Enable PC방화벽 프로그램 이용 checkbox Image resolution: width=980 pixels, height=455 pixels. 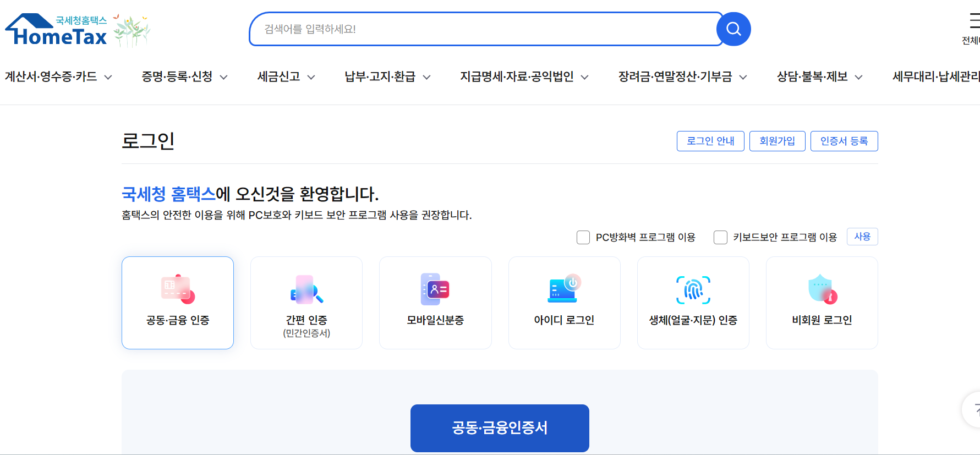click(583, 237)
